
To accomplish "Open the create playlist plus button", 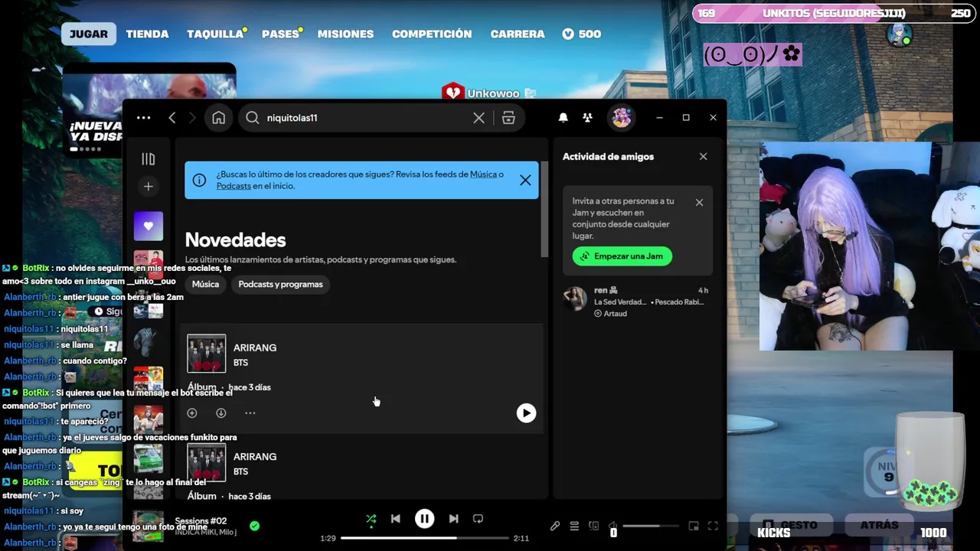I will click(149, 186).
